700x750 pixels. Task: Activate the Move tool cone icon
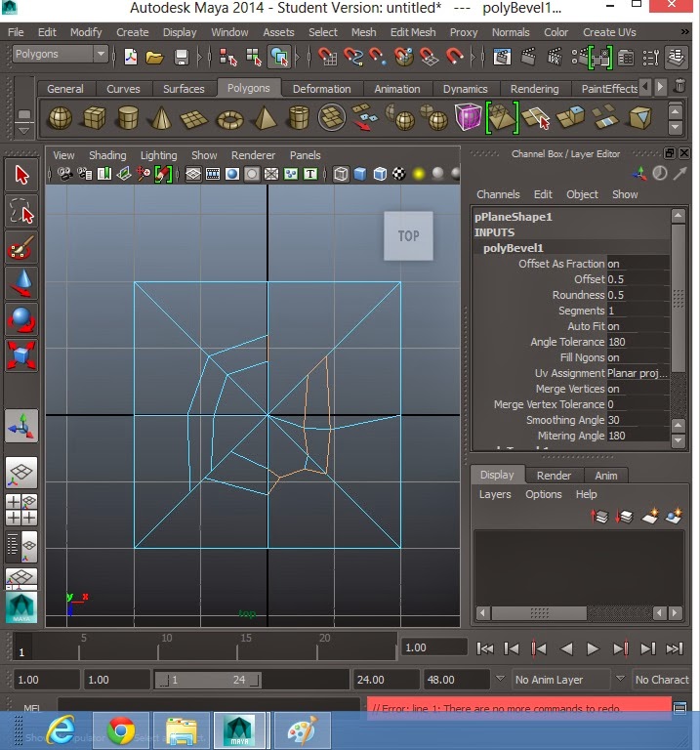(21, 283)
